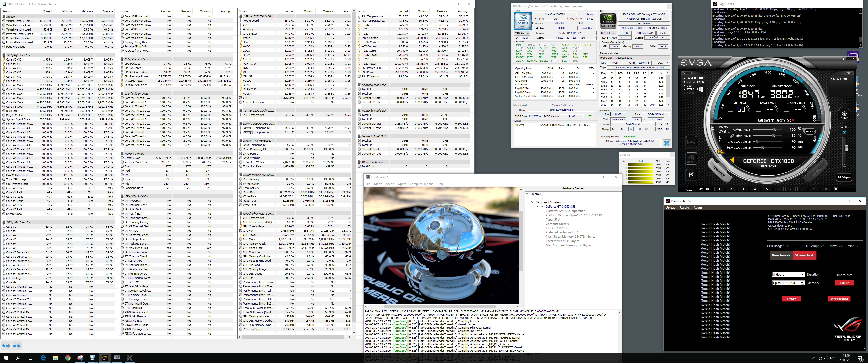
Task: Open the Sensor panel in EVGA Precision
Action: pos(691,158)
